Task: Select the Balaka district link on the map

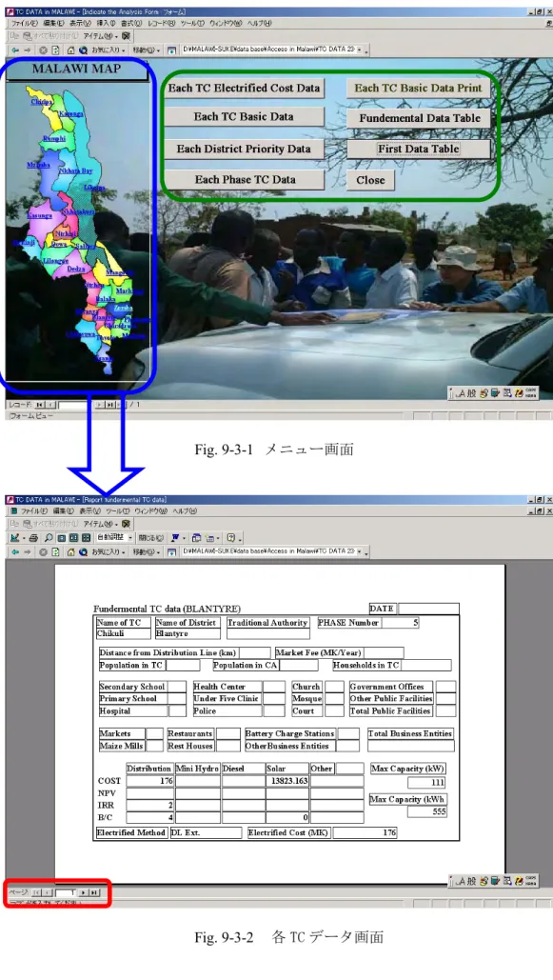Action: (x=105, y=299)
